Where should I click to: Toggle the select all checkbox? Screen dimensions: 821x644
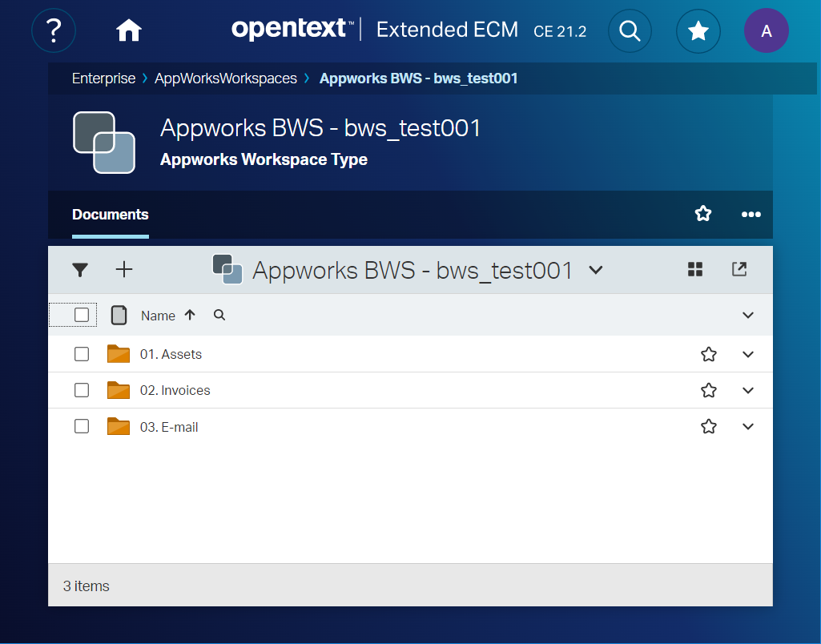[82, 315]
